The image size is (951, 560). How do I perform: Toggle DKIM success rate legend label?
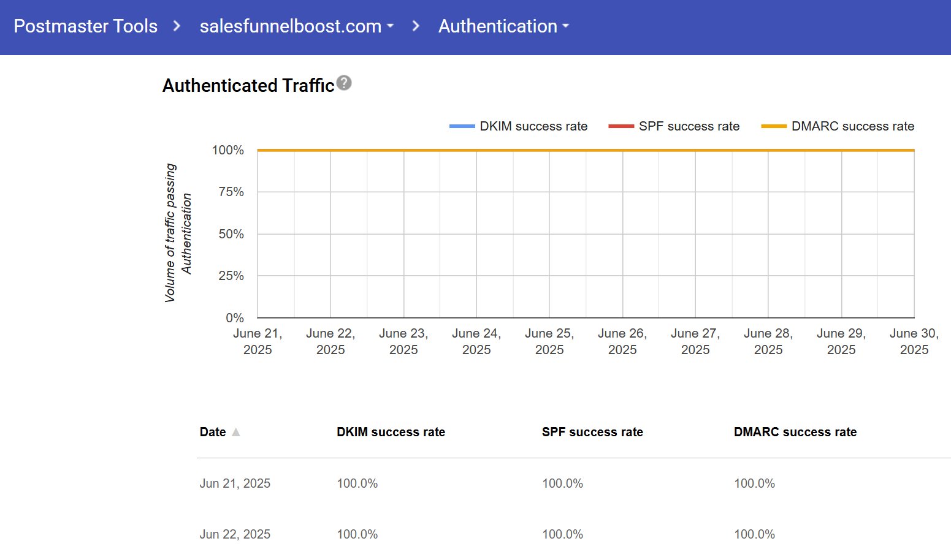[533, 126]
